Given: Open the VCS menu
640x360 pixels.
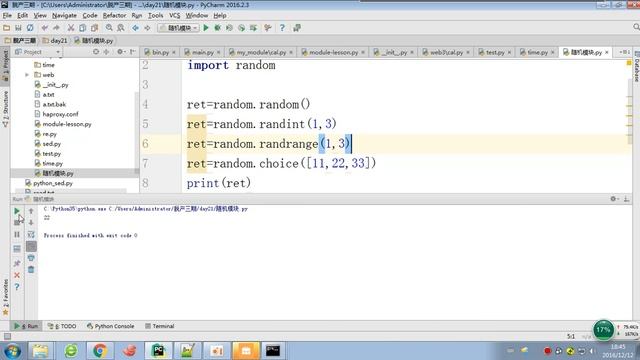Looking at the screenshot, I should (x=174, y=16).
